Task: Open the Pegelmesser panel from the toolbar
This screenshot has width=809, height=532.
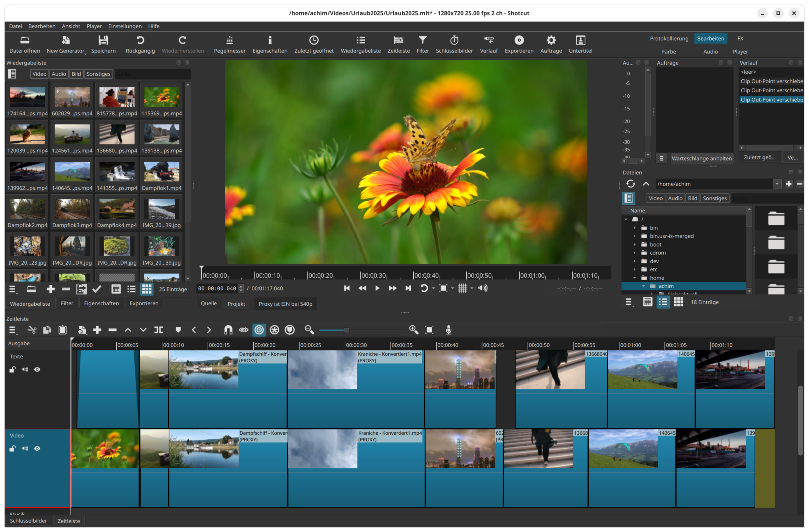Action: click(x=229, y=44)
